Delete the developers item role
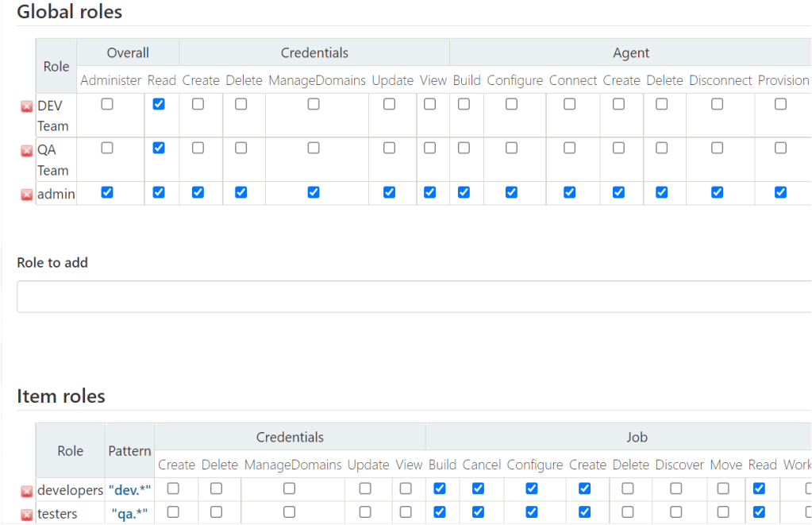Image resolution: width=812 pixels, height=525 pixels. click(26, 492)
